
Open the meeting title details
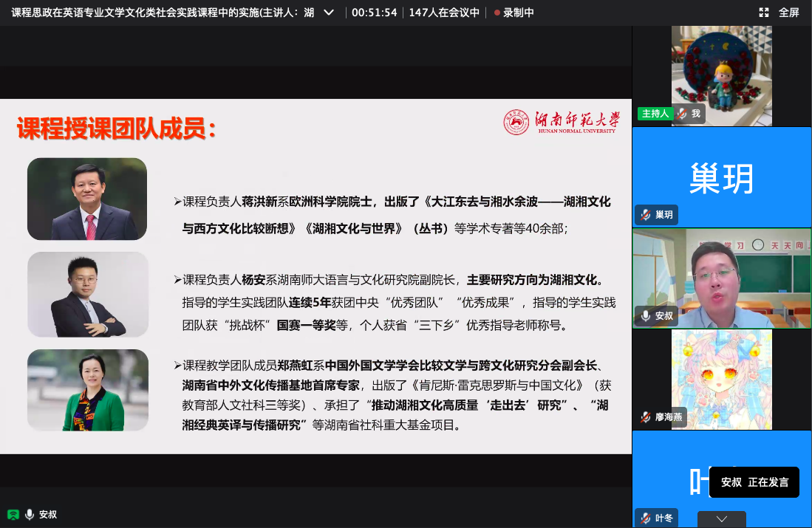[163, 13]
